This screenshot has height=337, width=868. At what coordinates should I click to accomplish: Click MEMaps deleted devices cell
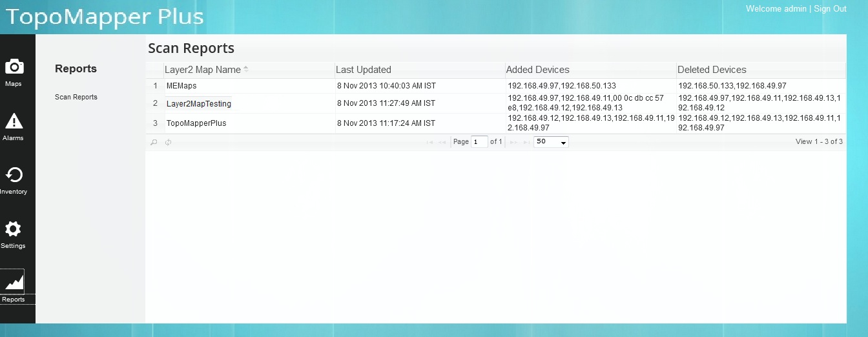pyautogui.click(x=761, y=85)
